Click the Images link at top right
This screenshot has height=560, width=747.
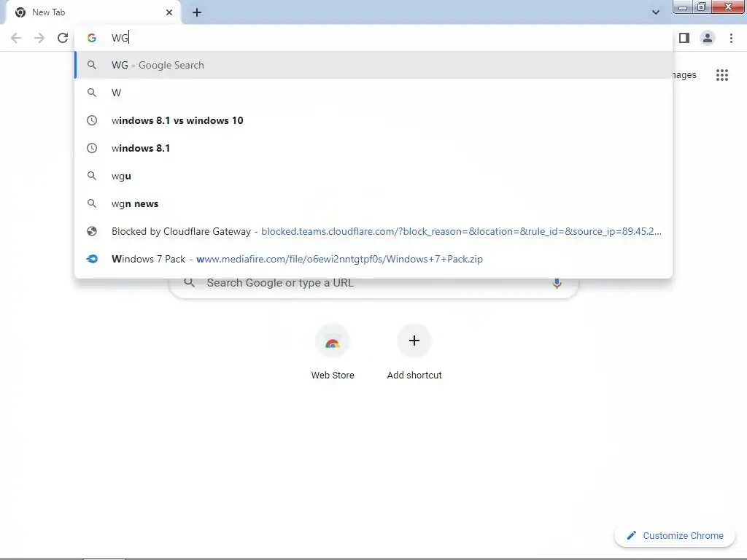[x=684, y=75]
